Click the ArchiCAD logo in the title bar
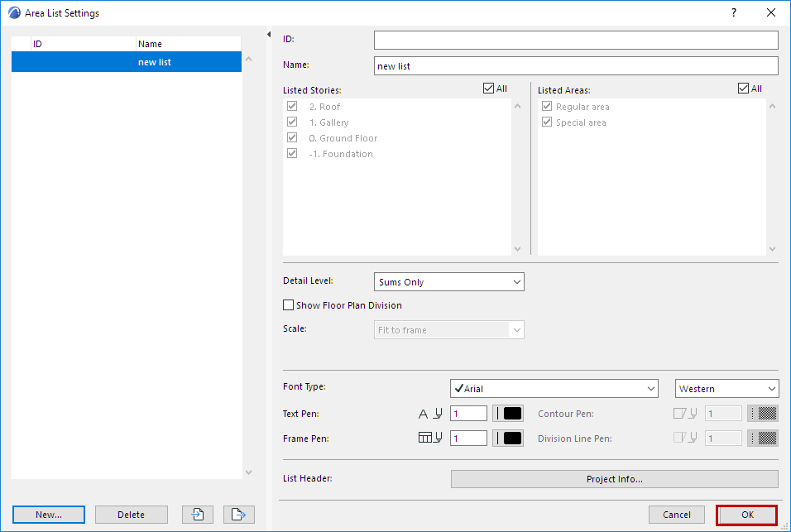Viewport: 791px width, 532px height. coord(14,12)
